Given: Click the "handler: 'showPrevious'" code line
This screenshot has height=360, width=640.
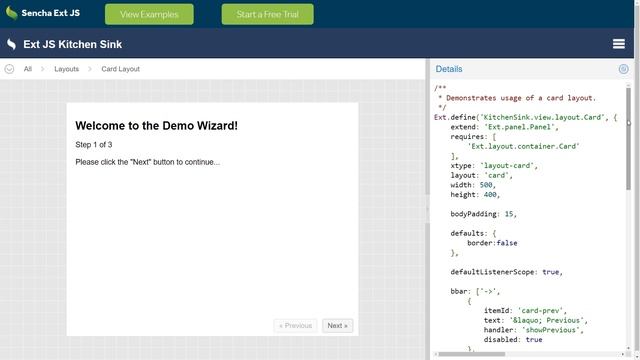Looking at the screenshot, I should [534, 330].
